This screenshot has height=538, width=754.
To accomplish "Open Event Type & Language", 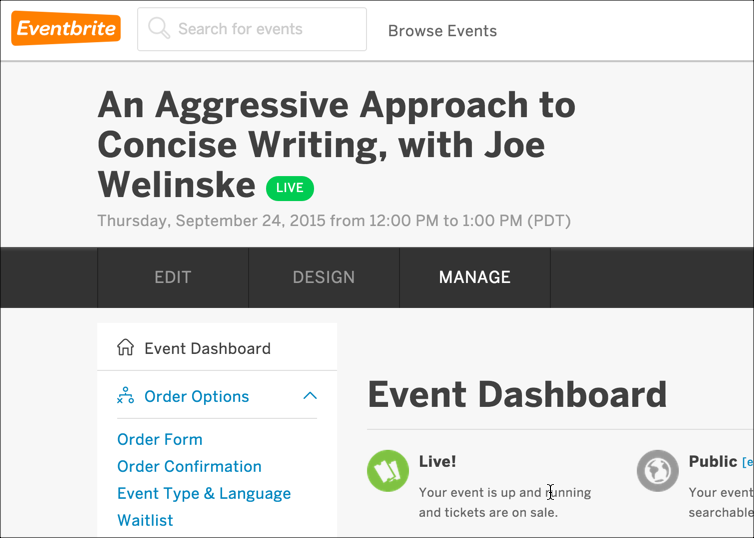I will pyautogui.click(x=204, y=493).
